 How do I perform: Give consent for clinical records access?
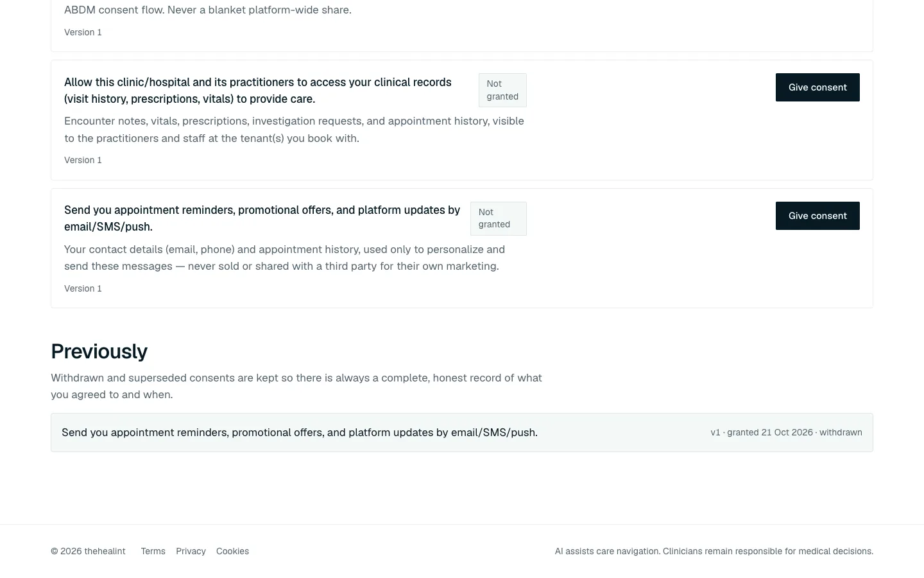817,87
